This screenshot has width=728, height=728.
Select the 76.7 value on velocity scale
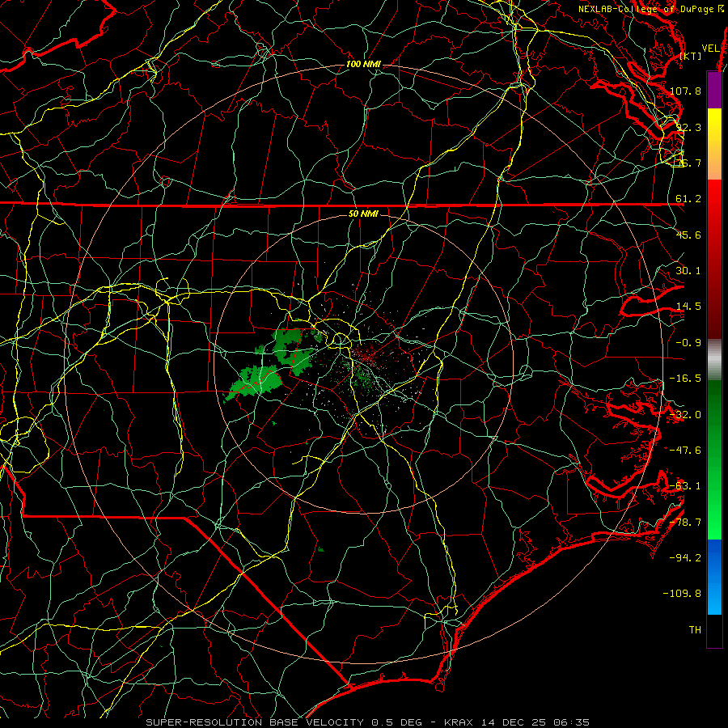(x=688, y=163)
